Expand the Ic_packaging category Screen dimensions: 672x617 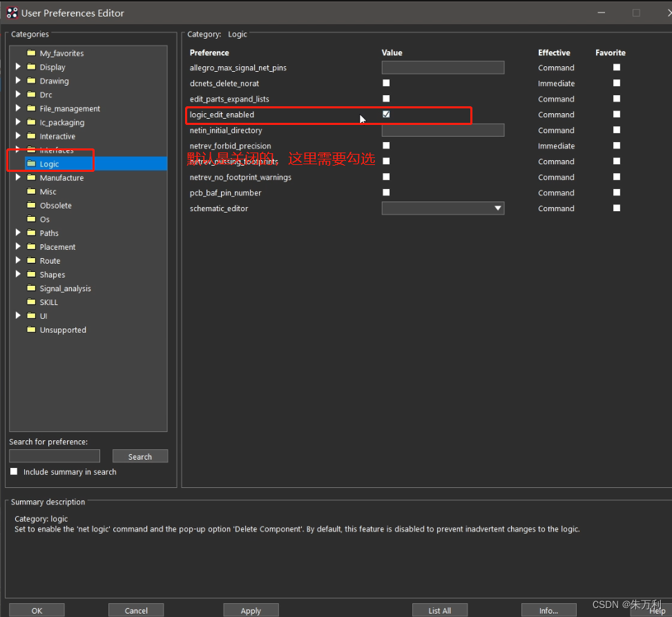[x=18, y=122]
